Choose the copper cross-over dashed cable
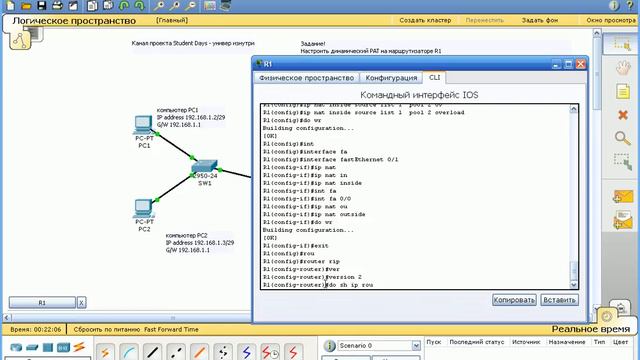This screenshot has height=360, width=640. (176, 352)
